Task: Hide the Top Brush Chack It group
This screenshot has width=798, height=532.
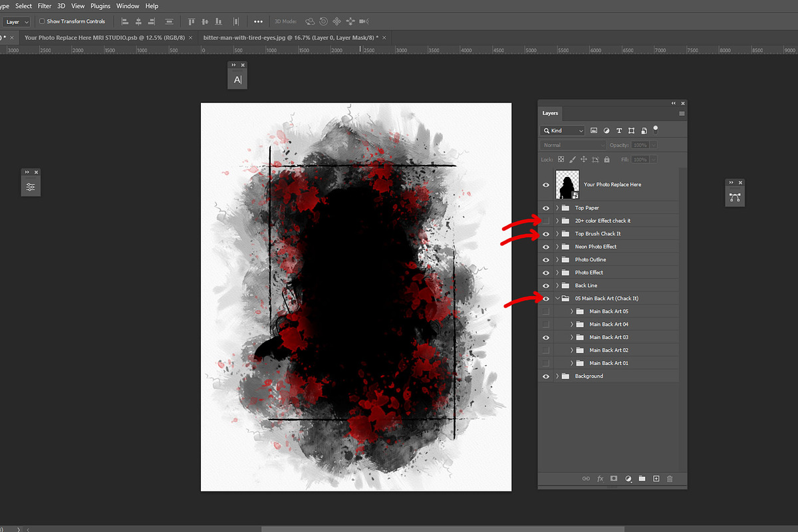Action: point(546,233)
